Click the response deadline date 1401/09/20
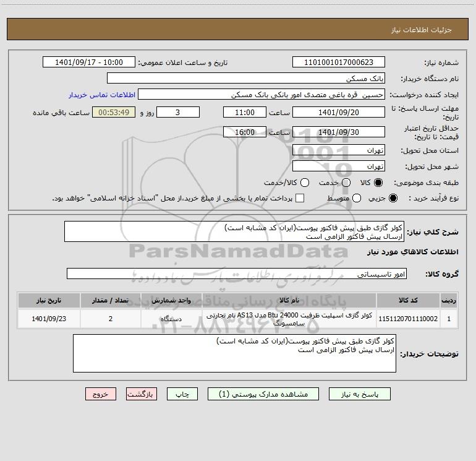 point(339,112)
